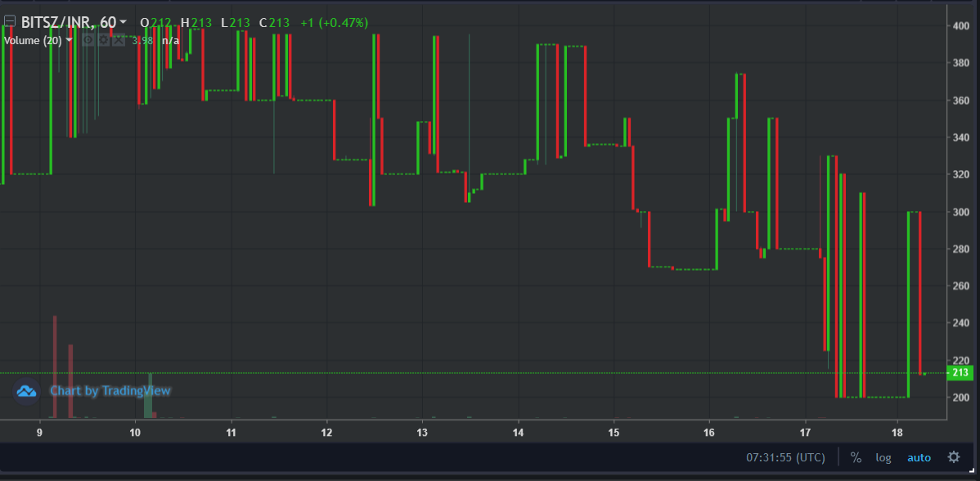
Task: Click the 07:31:55 (UTC) timezone clock
Action: click(x=785, y=457)
